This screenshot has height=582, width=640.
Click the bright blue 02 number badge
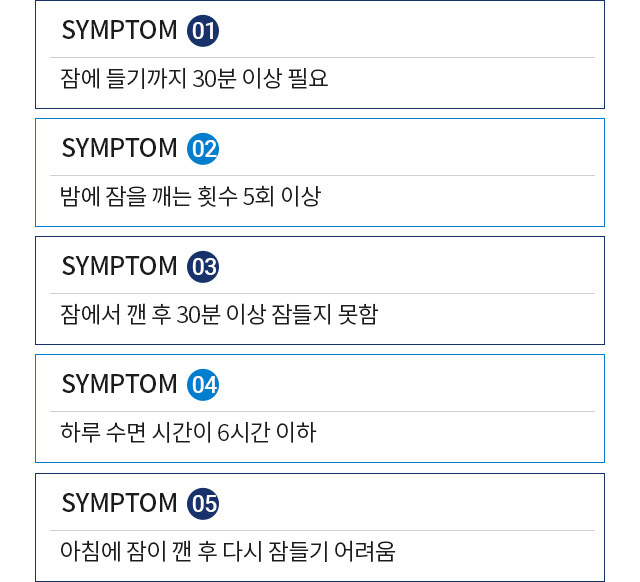(203, 149)
